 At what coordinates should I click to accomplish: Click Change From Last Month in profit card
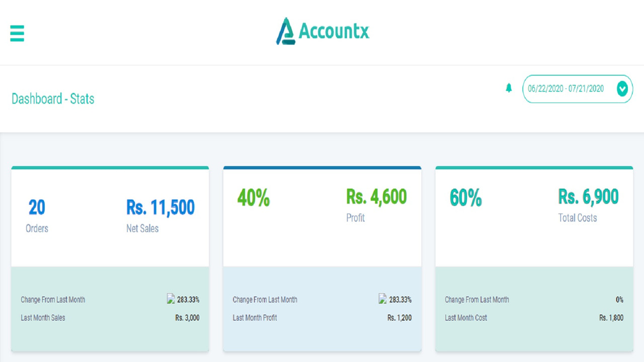[265, 300]
